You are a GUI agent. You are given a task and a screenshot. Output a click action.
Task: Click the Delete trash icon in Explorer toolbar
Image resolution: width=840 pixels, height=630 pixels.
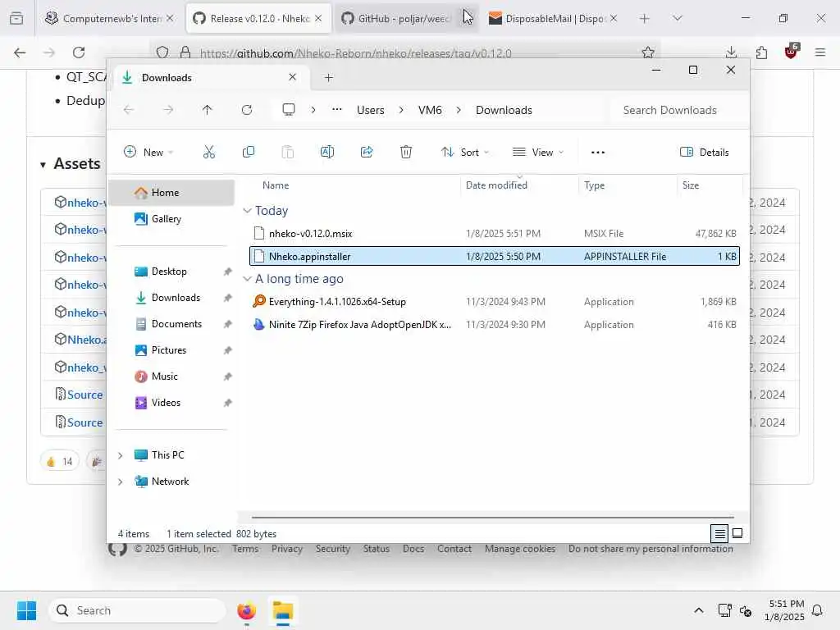pos(406,152)
